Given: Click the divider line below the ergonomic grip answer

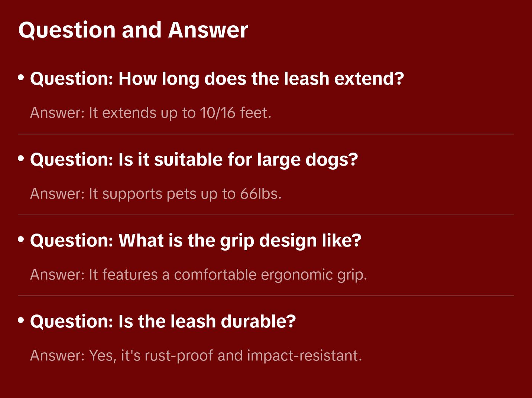Looking at the screenshot, I should coord(266,296).
